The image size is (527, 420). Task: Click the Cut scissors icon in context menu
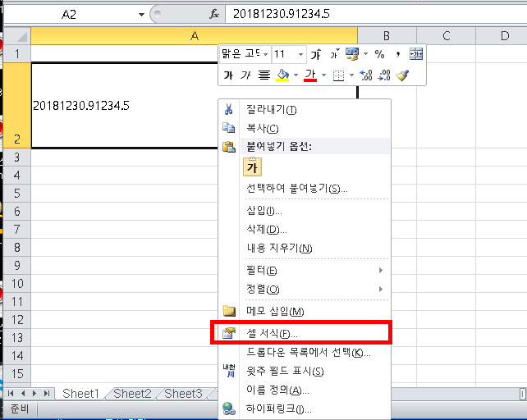[x=228, y=109]
